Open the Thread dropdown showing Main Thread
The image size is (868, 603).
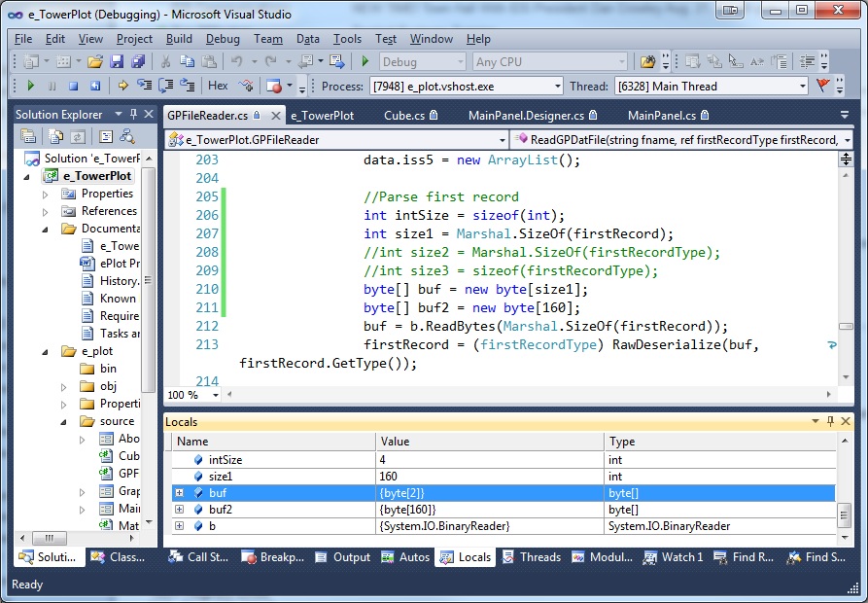802,86
